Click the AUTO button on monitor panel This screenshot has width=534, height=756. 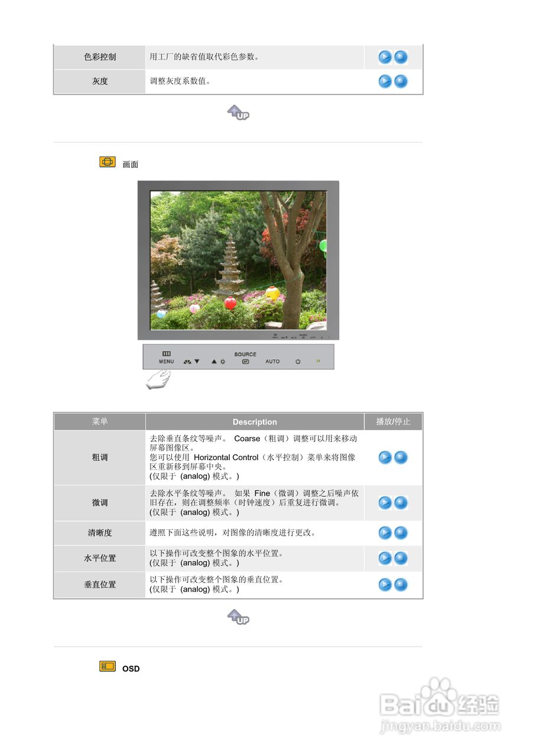point(272,361)
